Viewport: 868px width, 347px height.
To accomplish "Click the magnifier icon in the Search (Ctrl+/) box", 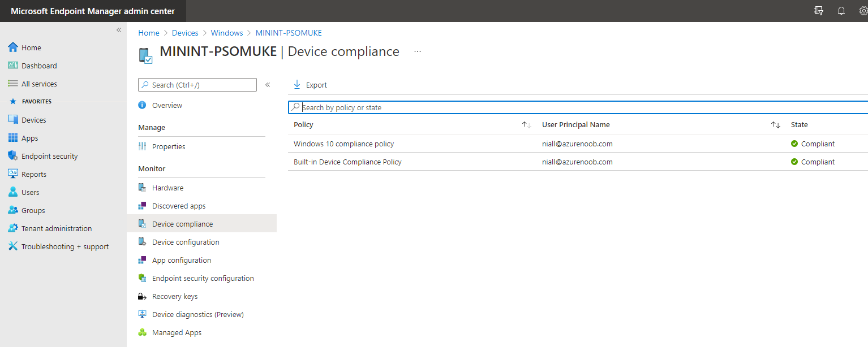I will coord(145,85).
